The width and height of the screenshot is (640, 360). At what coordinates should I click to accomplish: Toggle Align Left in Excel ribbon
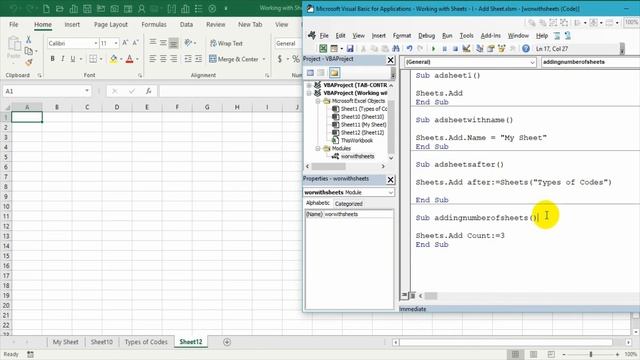click(x=153, y=59)
